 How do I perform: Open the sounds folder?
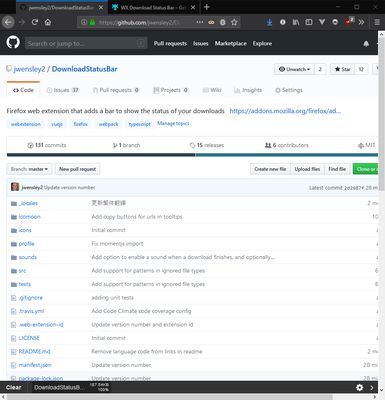28,257
